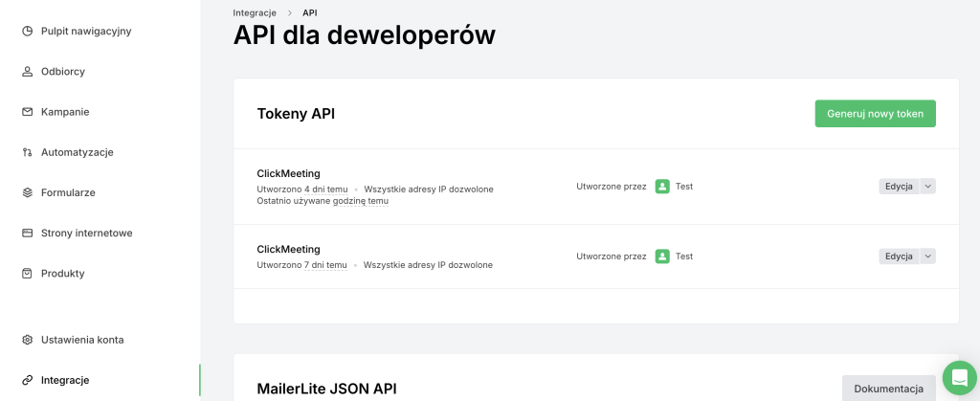980x401 pixels.
Task: Click the Formularze layers icon
Action: click(28, 192)
